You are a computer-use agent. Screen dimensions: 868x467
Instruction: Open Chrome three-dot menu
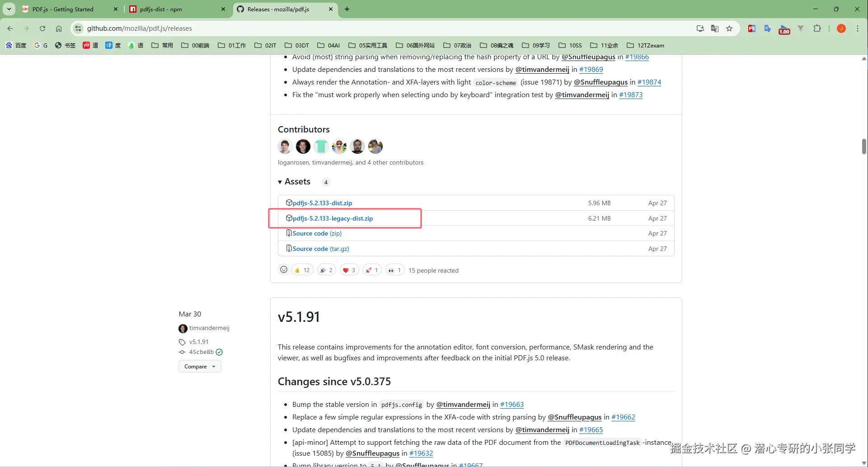[858, 28]
